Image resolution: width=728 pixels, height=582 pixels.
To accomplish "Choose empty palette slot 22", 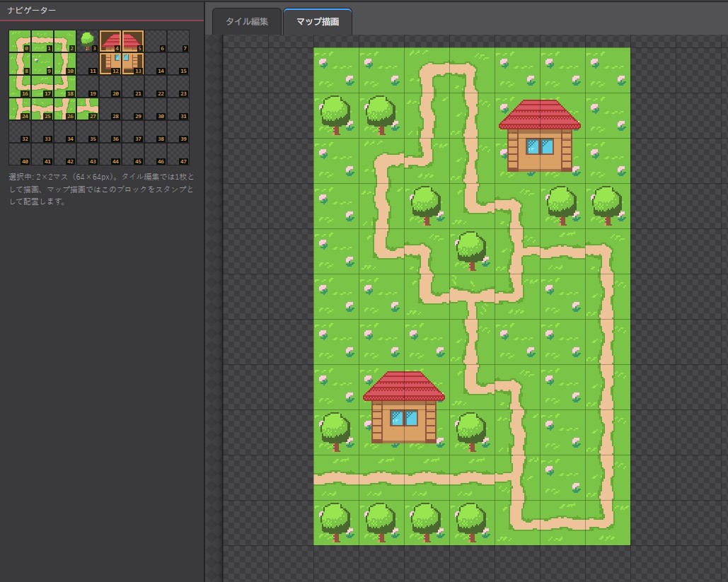I will pos(156,86).
